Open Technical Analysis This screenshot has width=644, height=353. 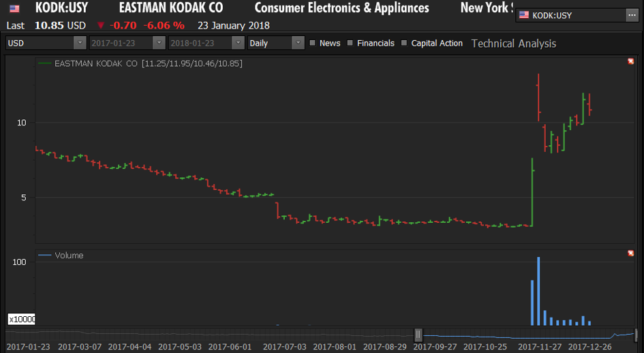(x=513, y=44)
